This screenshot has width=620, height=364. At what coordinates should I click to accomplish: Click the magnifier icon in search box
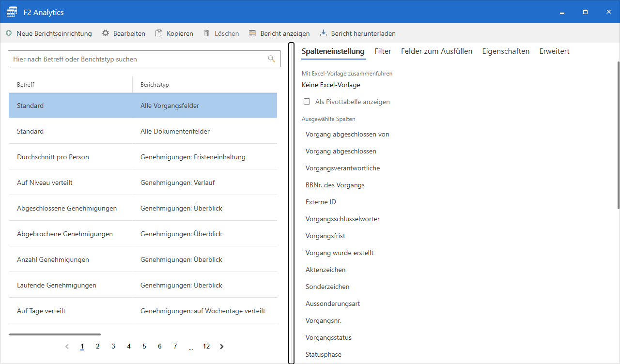click(x=272, y=59)
